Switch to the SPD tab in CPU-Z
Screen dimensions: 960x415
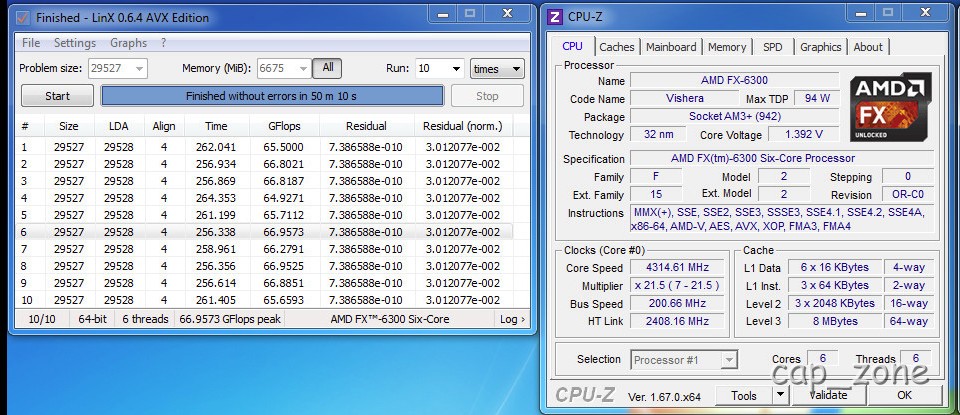click(773, 47)
